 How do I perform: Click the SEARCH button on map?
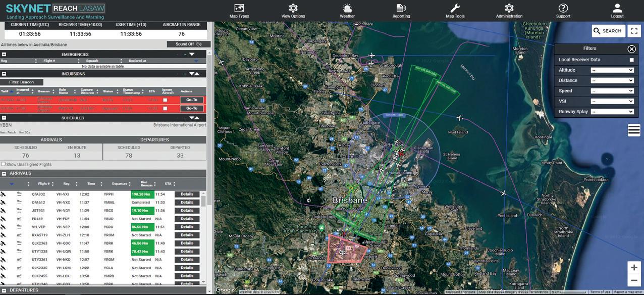[x=608, y=31]
